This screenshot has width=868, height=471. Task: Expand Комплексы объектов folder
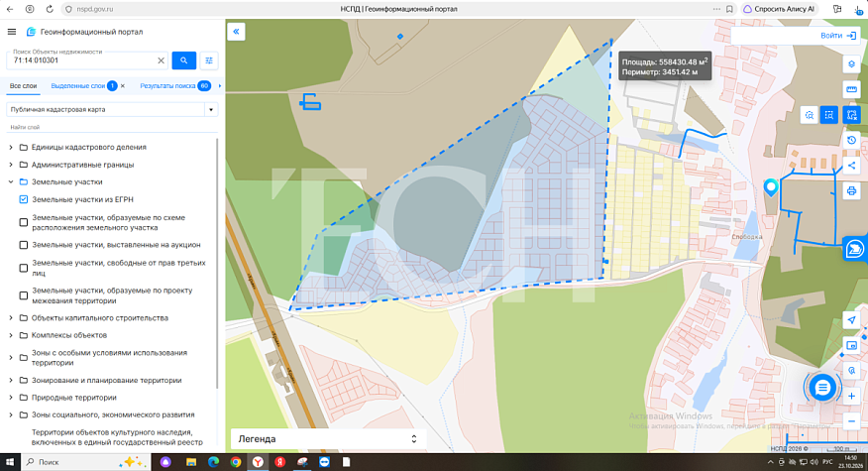[11, 335]
